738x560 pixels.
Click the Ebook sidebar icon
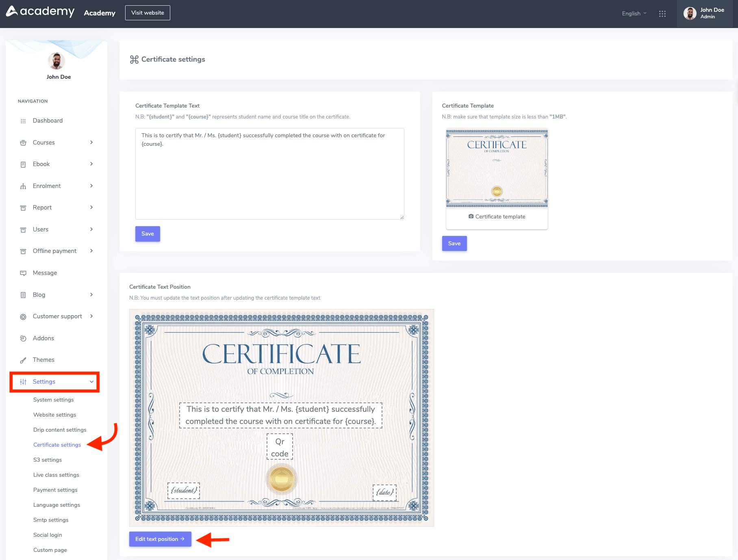[23, 164]
